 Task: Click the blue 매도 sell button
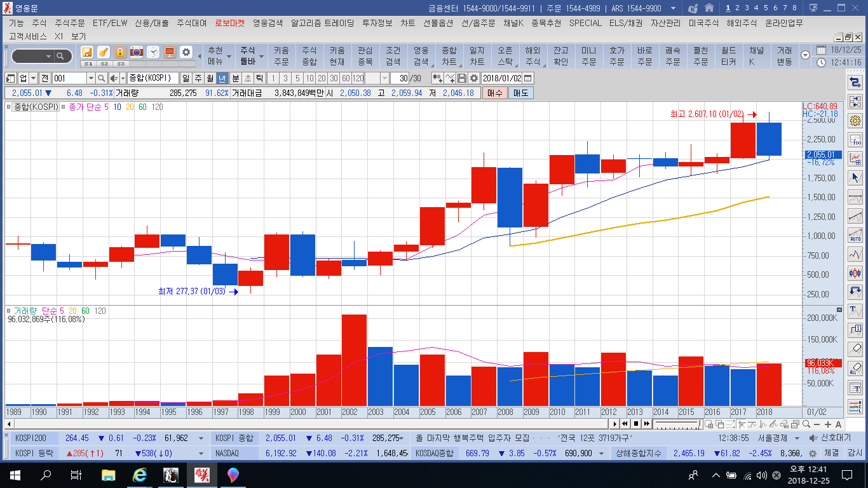[520, 93]
